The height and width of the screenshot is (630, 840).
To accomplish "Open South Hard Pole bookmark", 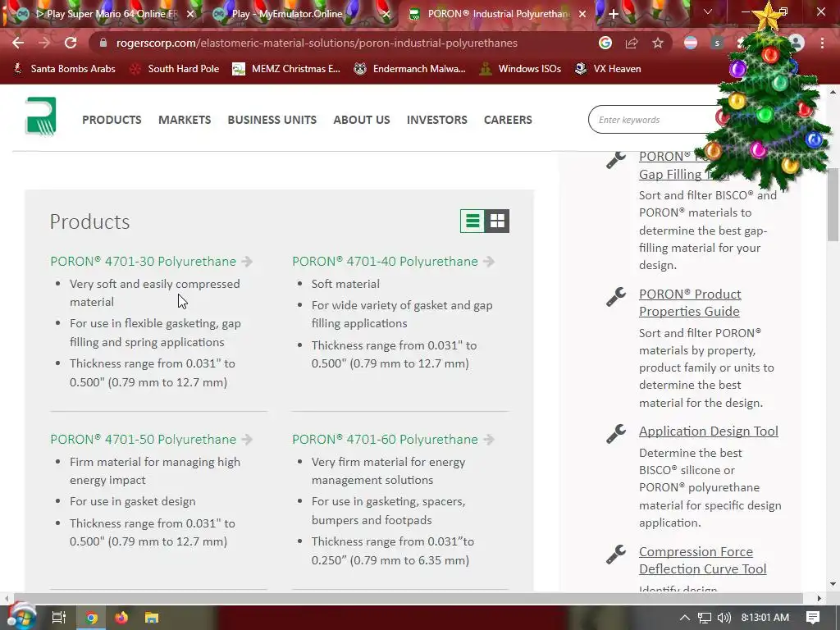I will click(x=175, y=69).
